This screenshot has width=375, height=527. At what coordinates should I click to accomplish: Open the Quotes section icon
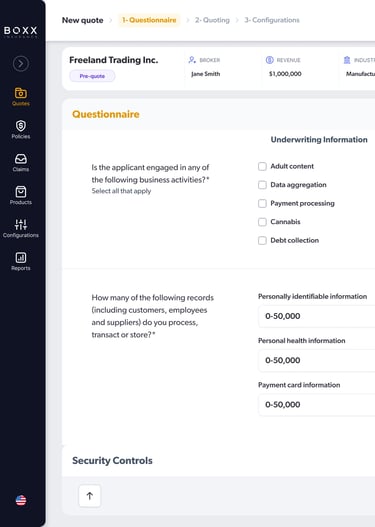[21, 93]
